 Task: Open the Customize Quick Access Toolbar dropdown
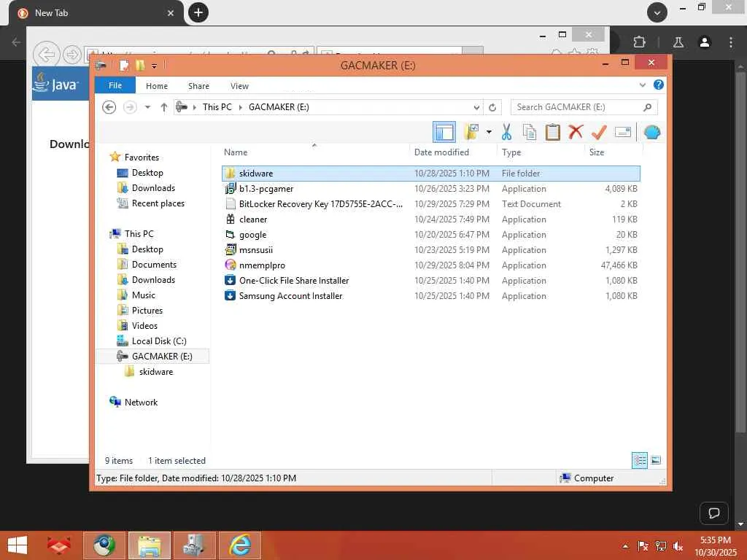tap(155, 66)
